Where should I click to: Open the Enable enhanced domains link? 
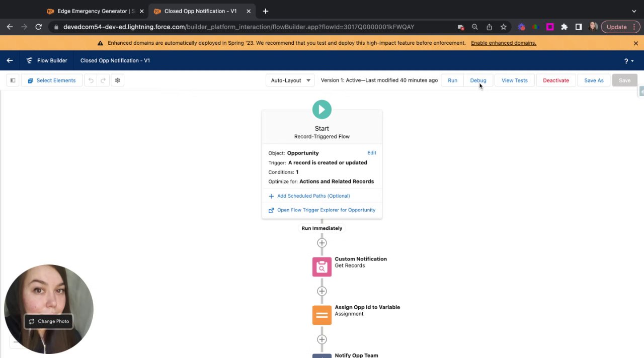pos(503,43)
